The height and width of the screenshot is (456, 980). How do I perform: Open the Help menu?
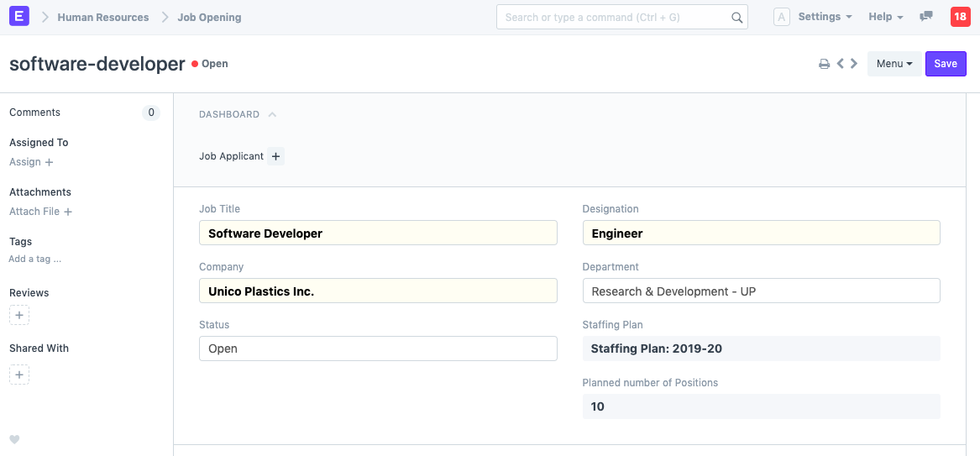click(885, 17)
